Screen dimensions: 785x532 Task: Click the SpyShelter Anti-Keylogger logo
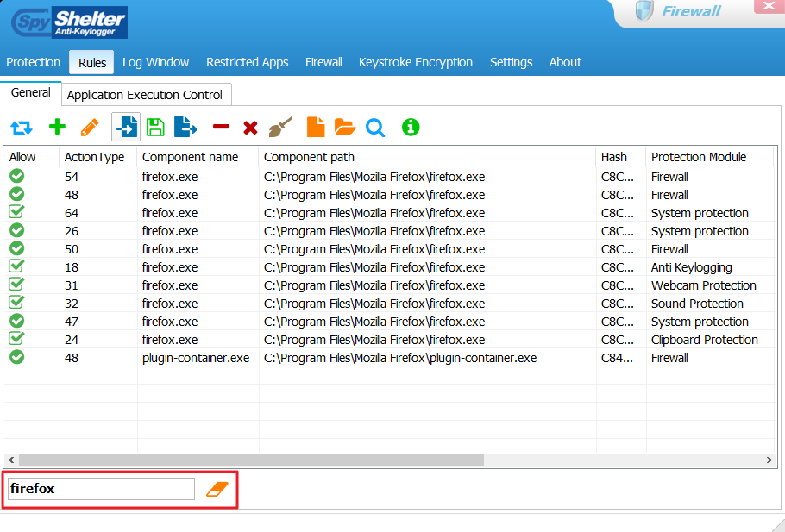[x=69, y=22]
